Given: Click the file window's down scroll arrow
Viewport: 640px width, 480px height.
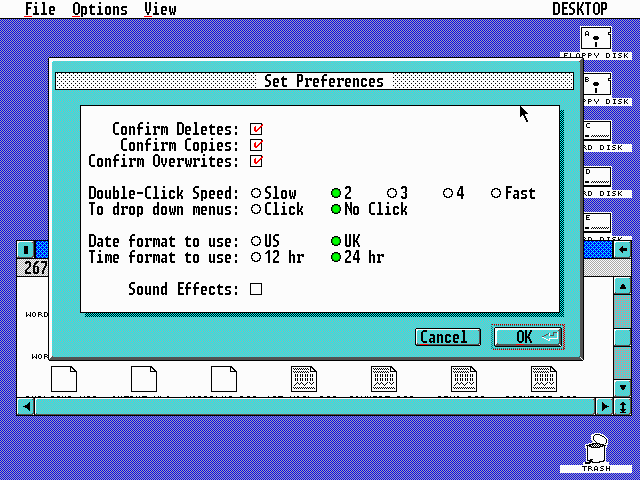Looking at the screenshot, I should tap(622, 387).
